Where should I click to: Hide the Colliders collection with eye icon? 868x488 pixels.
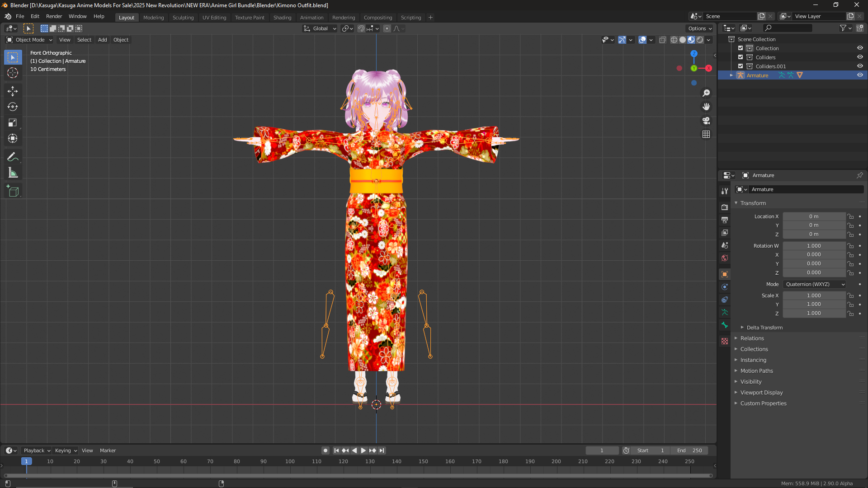click(860, 57)
